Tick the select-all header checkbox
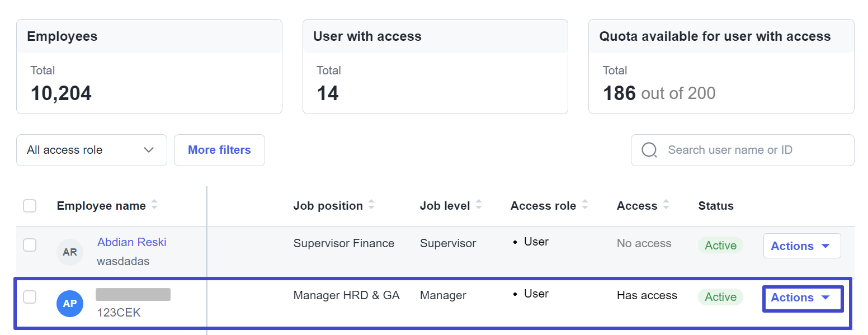This screenshot has height=335, width=868. point(30,206)
